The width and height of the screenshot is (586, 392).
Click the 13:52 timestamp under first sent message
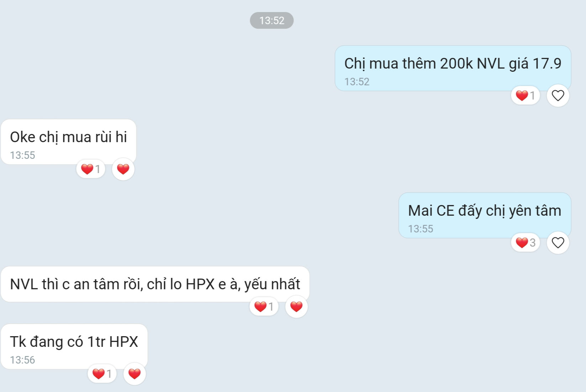click(357, 82)
